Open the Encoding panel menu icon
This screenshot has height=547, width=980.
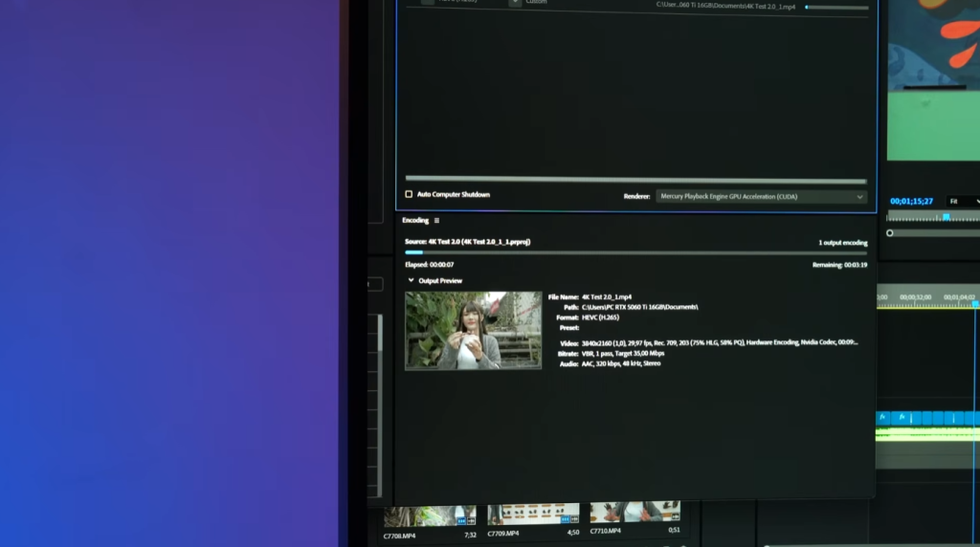tap(436, 221)
